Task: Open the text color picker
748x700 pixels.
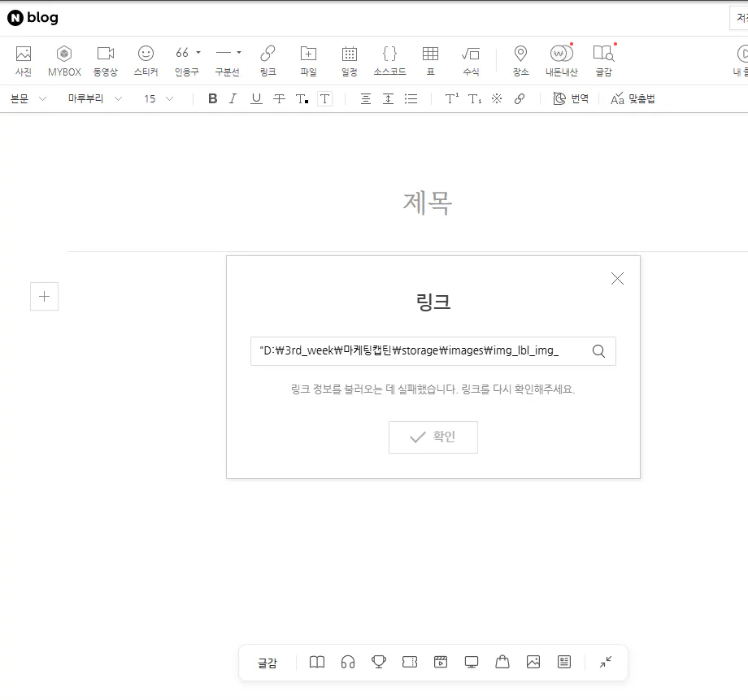Action: click(x=302, y=99)
